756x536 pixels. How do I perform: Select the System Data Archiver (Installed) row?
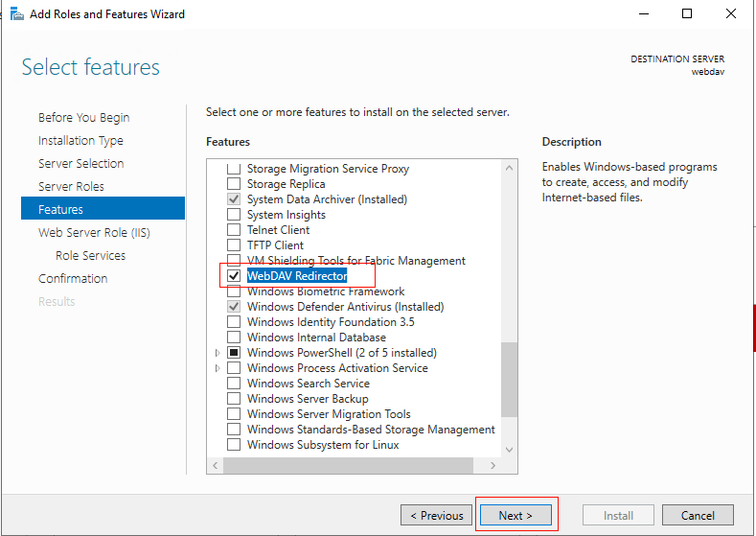coord(327,199)
